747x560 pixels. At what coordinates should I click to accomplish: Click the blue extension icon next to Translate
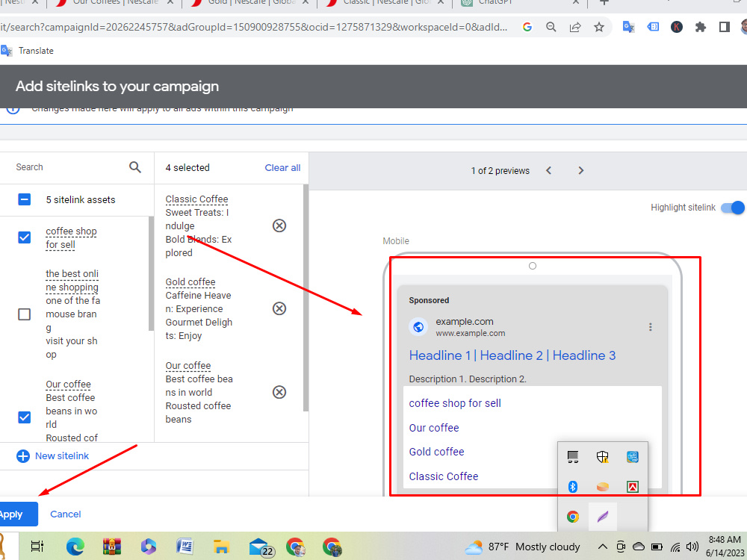point(653,27)
